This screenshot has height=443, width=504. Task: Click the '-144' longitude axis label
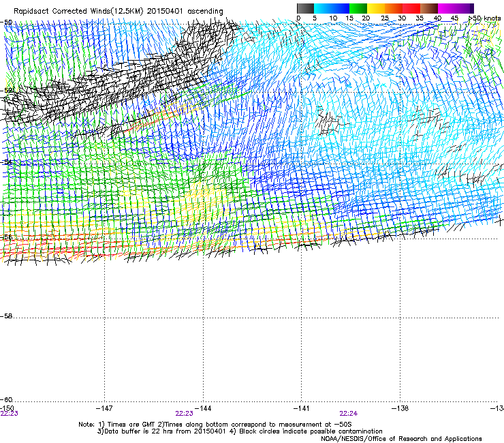coord(203,408)
